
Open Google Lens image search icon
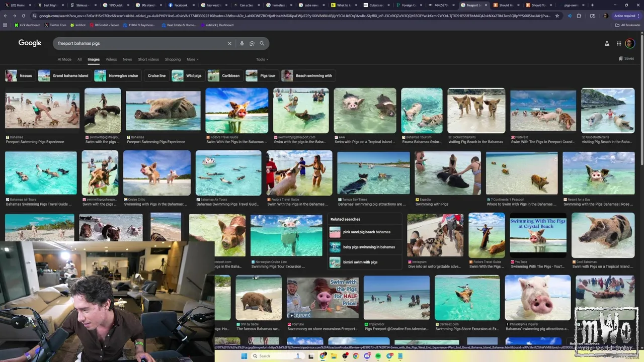click(252, 43)
